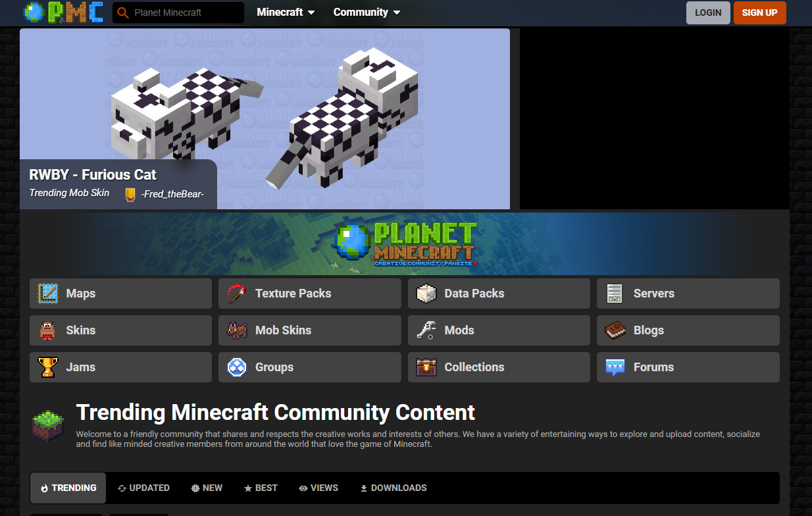Click the LOGIN button

(x=708, y=13)
